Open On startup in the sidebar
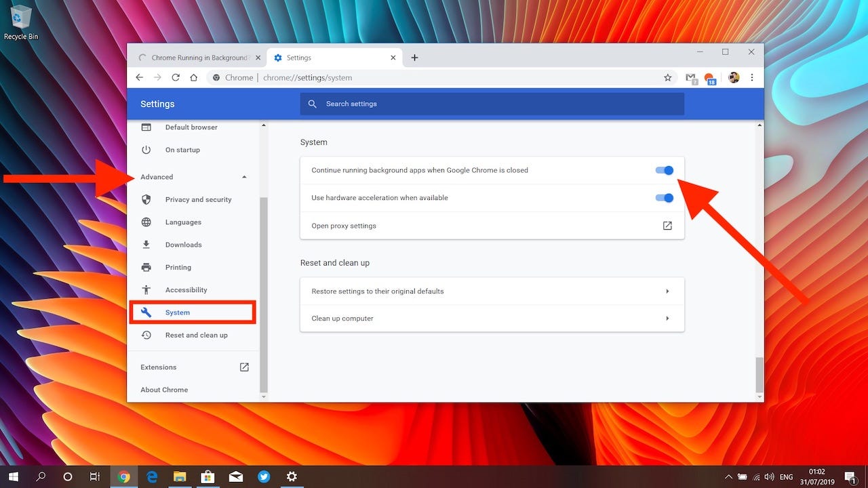This screenshot has height=488, width=868. (x=182, y=150)
